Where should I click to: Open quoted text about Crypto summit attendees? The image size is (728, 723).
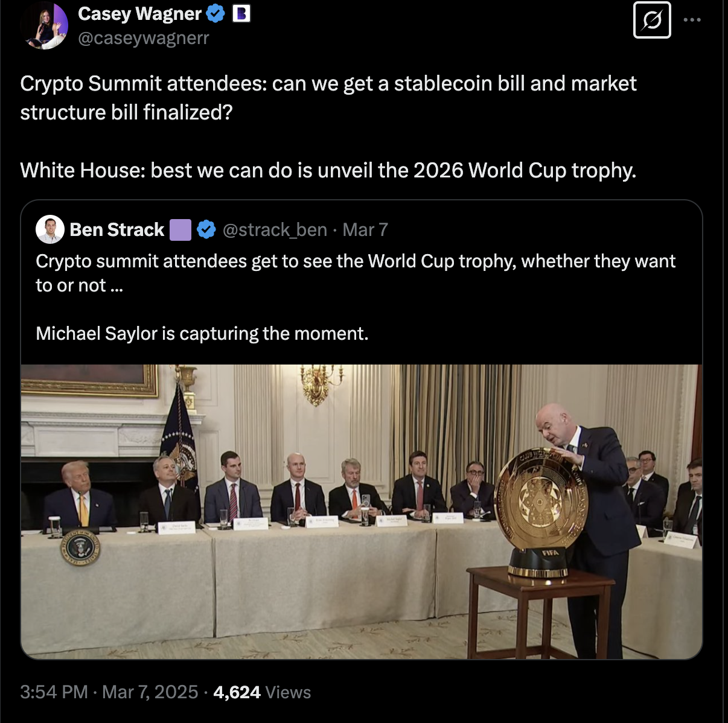click(355, 273)
